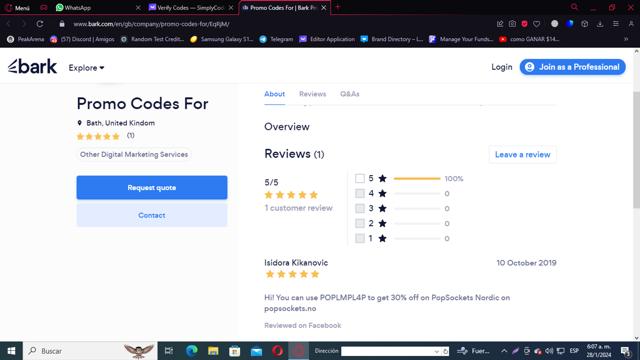Click the Request quote button
The height and width of the screenshot is (360, 640).
(x=152, y=188)
